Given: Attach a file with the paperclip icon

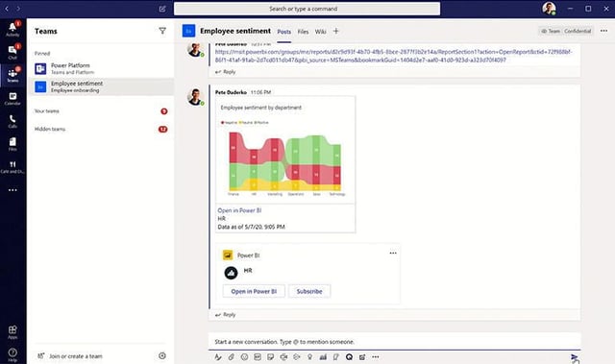Looking at the screenshot, I should point(232,357).
